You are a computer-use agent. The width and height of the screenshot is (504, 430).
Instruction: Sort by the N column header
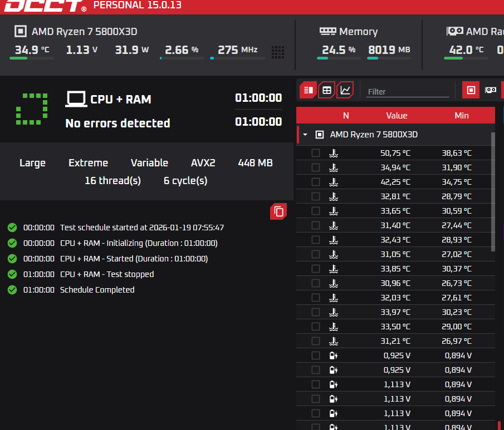pos(346,116)
